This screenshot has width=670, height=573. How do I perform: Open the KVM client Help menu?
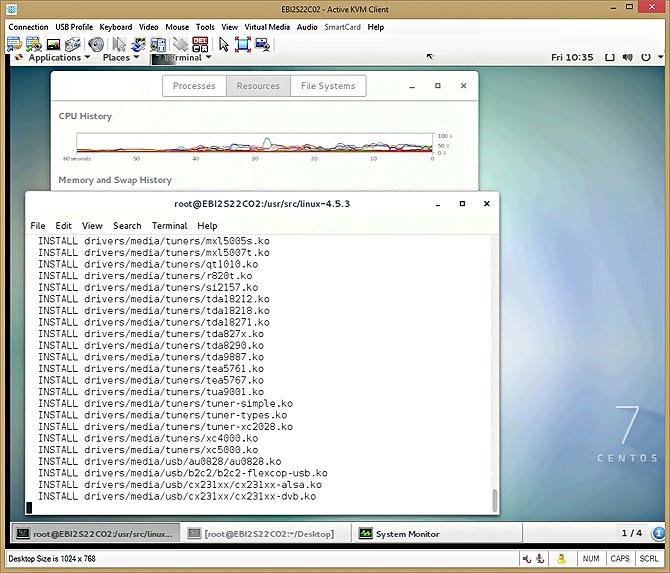click(x=376, y=27)
